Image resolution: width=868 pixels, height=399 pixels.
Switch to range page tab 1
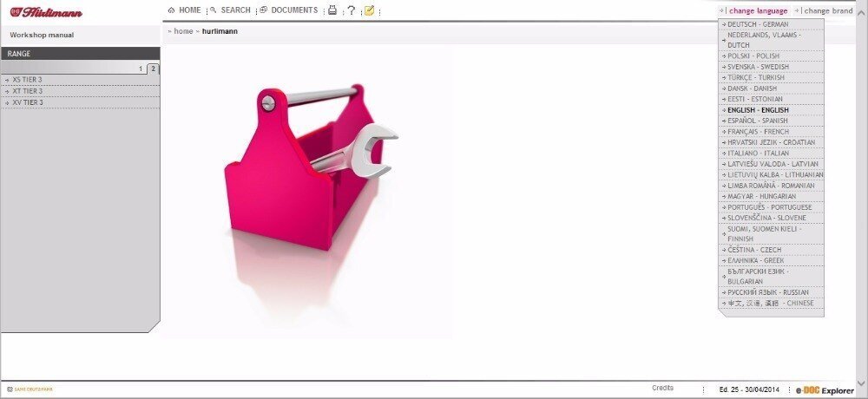coord(141,68)
